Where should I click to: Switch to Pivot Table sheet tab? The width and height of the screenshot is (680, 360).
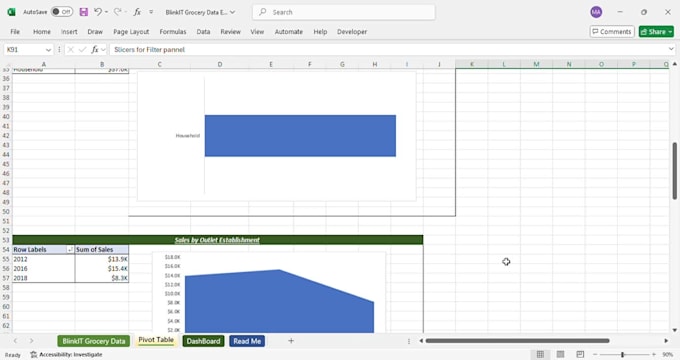156,340
